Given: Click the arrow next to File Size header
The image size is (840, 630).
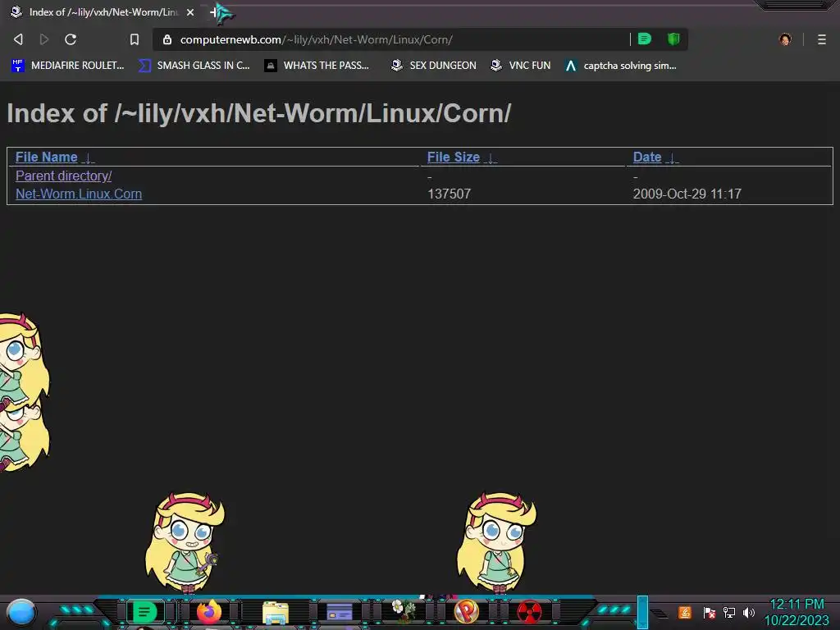Looking at the screenshot, I should pyautogui.click(x=491, y=158).
